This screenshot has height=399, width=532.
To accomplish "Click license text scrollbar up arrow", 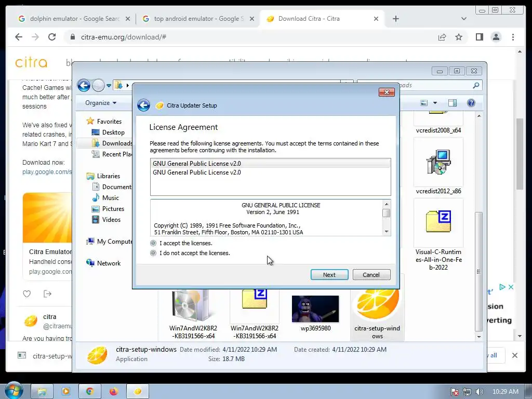I will (386, 204).
